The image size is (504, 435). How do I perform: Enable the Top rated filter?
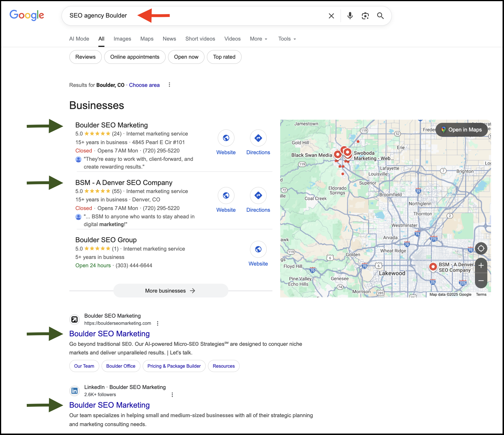[224, 57]
